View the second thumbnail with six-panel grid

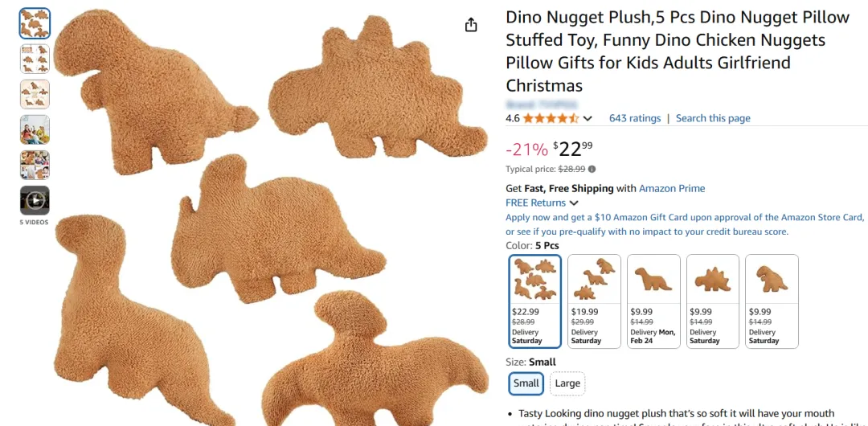click(x=35, y=59)
